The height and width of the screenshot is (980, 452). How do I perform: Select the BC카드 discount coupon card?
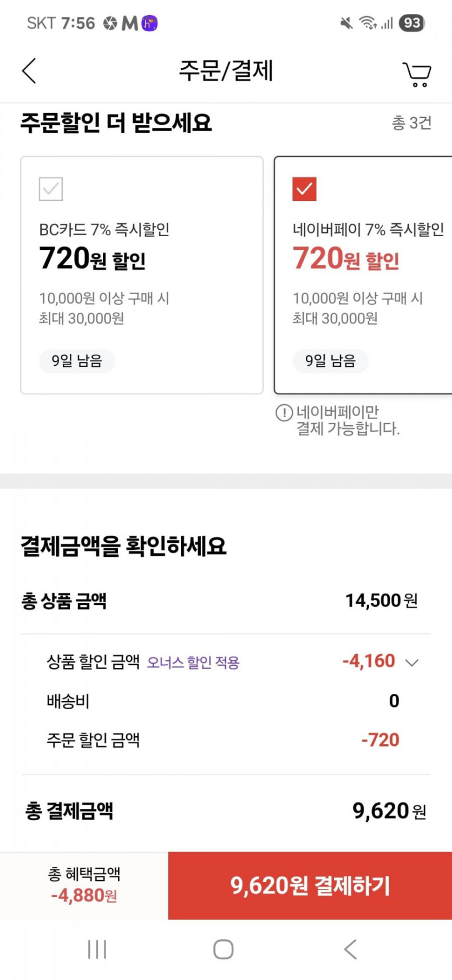(142, 275)
